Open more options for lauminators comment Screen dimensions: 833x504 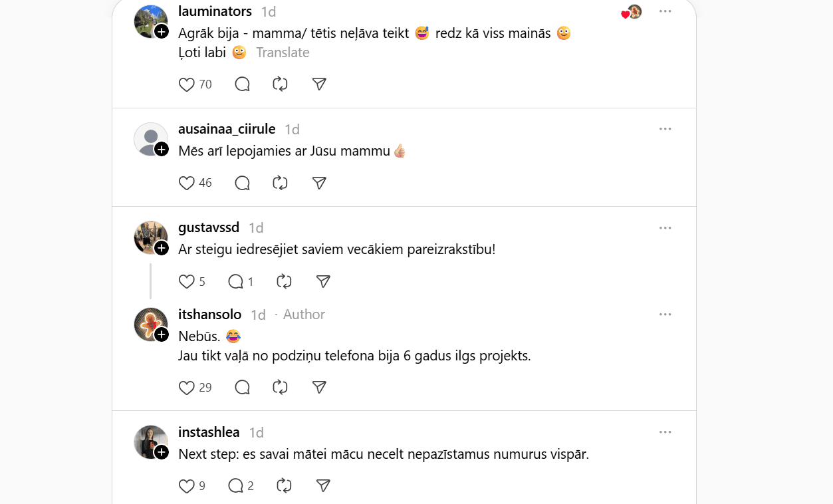[665, 11]
